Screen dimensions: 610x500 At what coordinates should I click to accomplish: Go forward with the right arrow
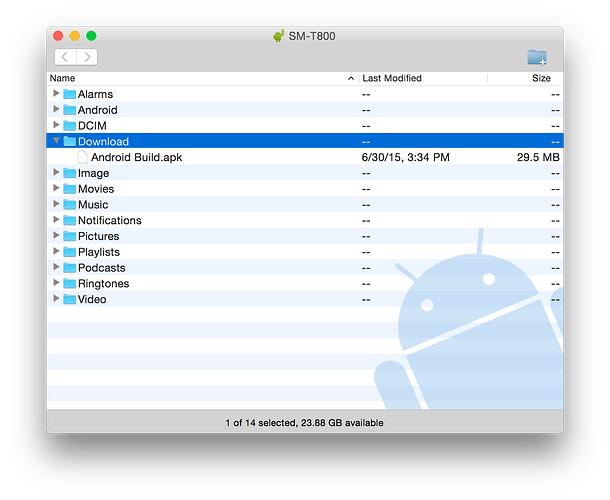[87, 57]
